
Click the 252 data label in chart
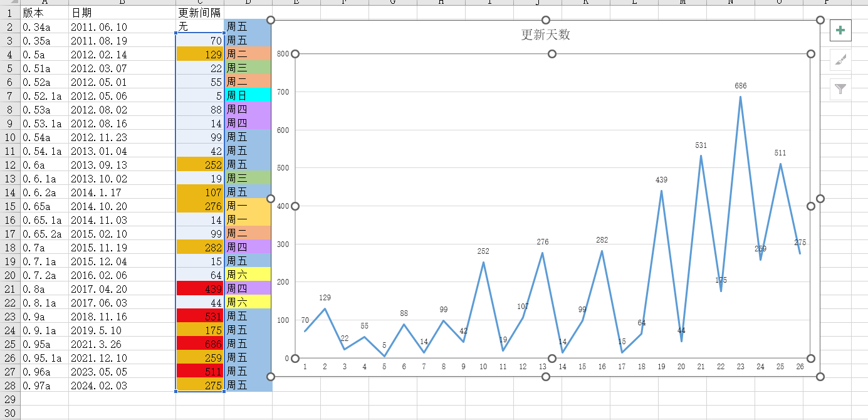click(483, 251)
